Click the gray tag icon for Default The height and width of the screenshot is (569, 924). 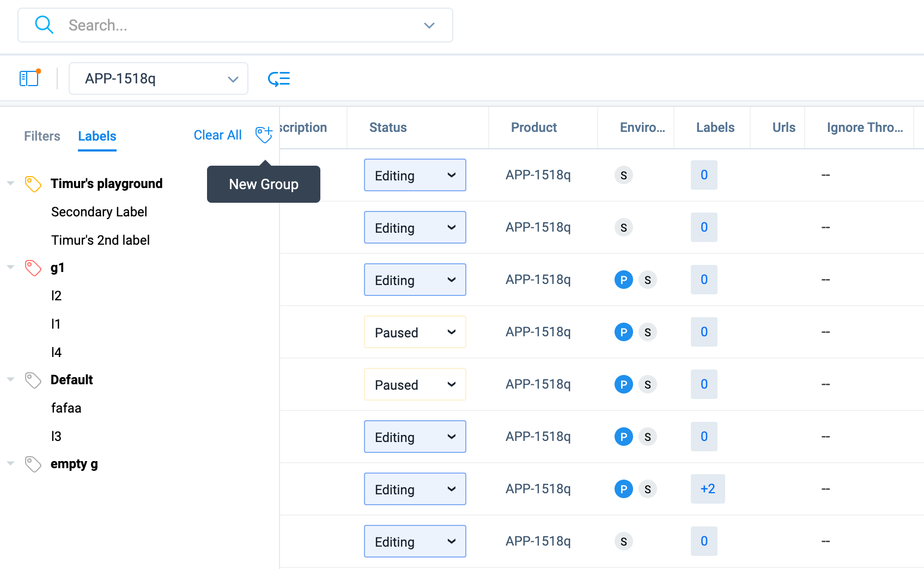pos(33,380)
